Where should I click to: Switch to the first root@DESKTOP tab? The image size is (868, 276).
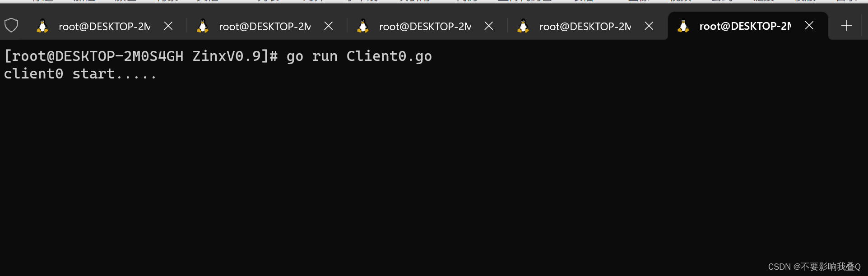(x=104, y=26)
